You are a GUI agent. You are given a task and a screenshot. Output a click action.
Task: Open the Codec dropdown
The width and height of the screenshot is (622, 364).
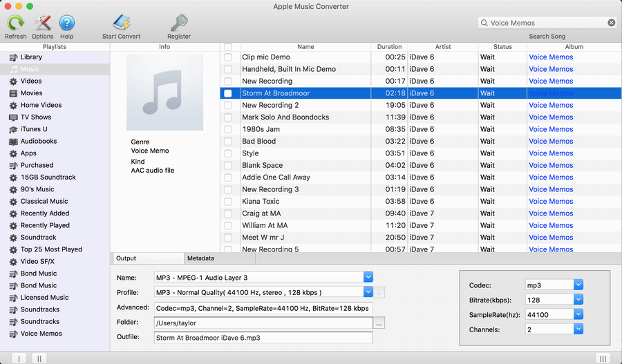578,285
